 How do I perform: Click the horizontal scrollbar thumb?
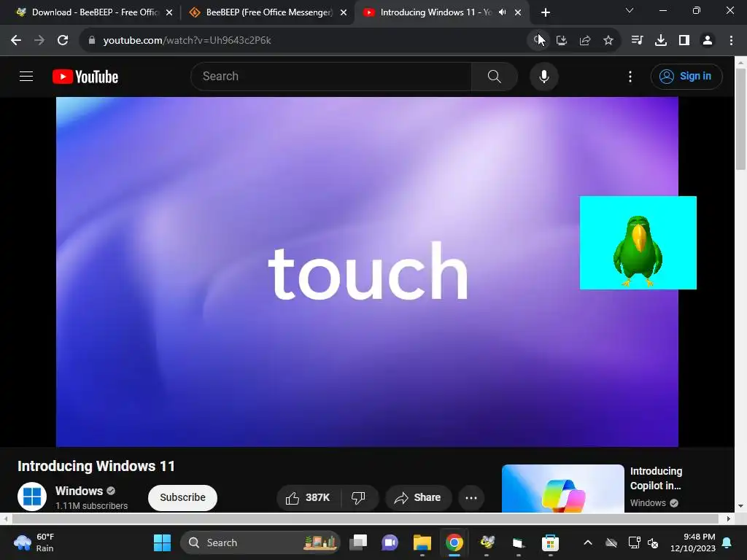[365, 518]
